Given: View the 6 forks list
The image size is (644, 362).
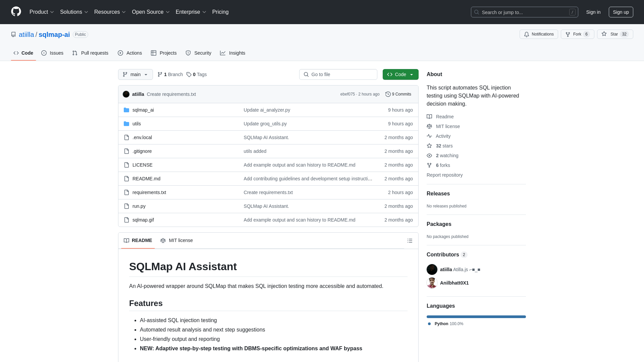Looking at the screenshot, I should pyautogui.click(x=438, y=165).
